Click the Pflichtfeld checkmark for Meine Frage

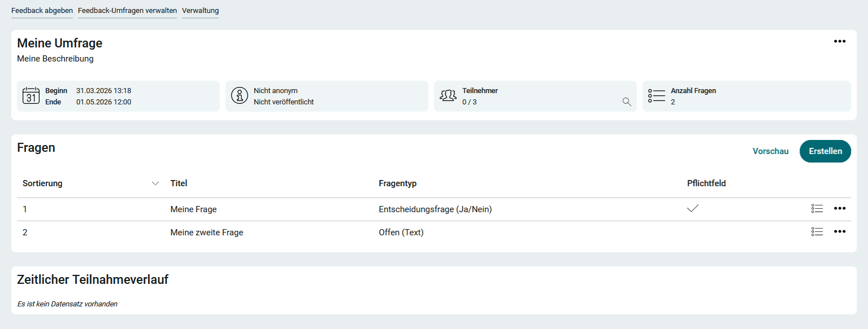tap(693, 209)
